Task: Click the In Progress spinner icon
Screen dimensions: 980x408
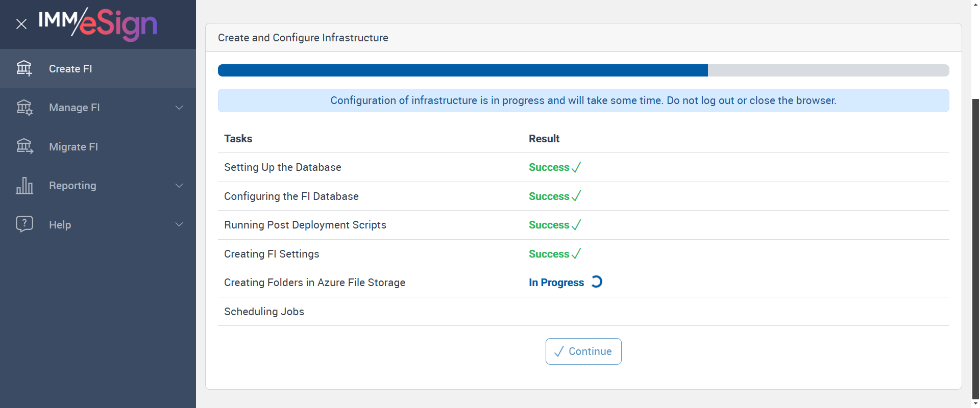Action: pos(597,282)
